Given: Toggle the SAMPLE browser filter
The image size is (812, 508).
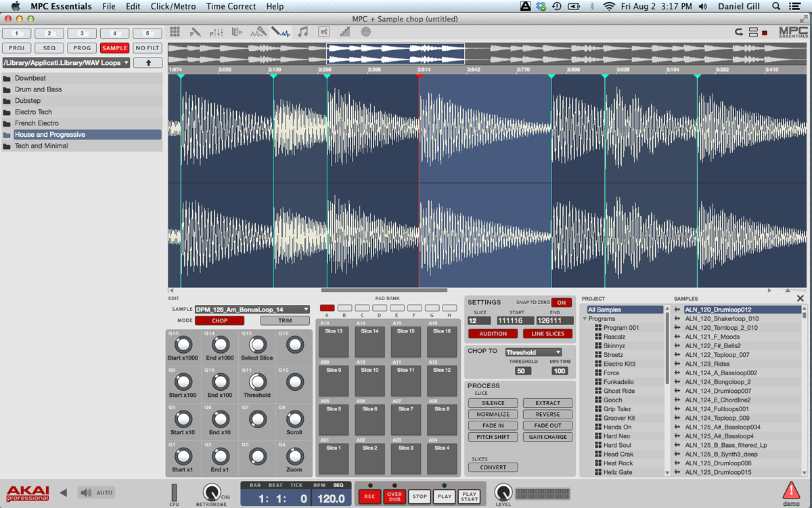Looking at the screenshot, I should click(x=114, y=48).
